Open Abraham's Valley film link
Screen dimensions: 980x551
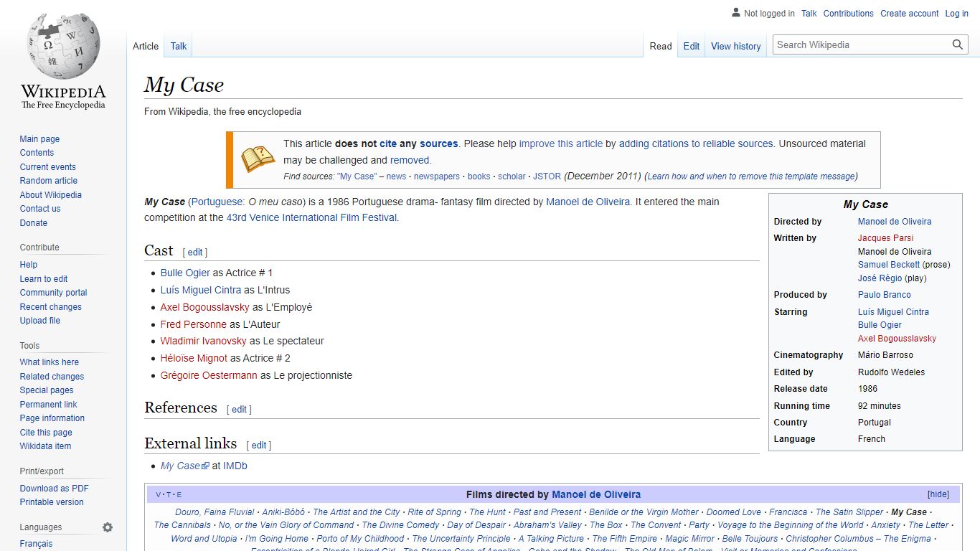click(547, 525)
